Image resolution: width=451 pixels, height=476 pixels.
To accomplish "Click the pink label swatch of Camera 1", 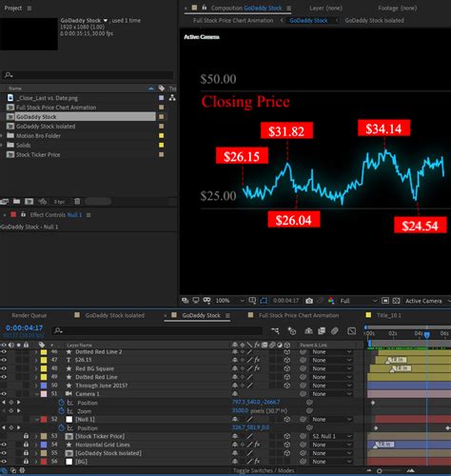I will coord(44,394).
